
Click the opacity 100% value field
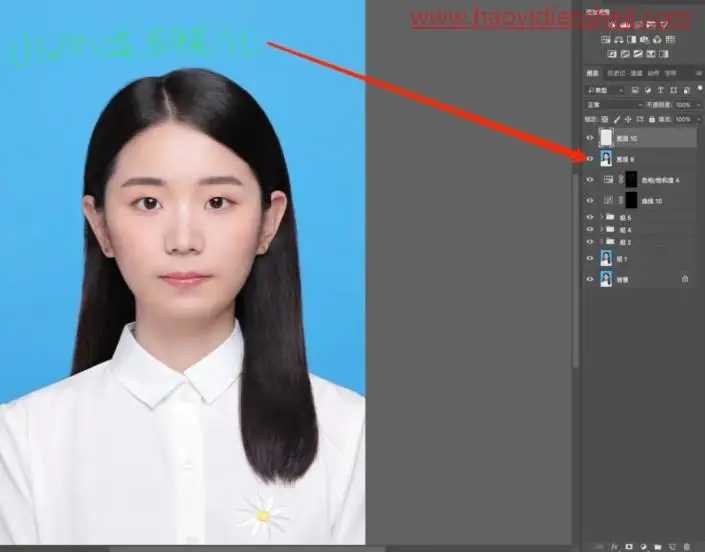click(x=683, y=105)
